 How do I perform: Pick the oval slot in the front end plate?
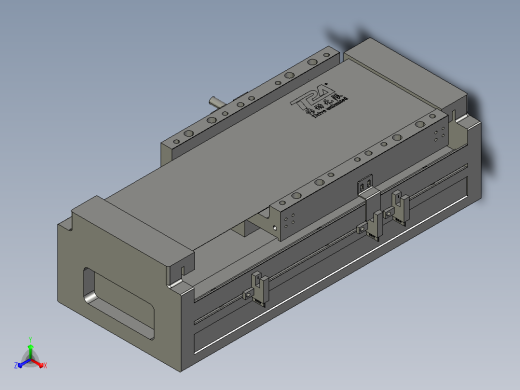point(119,303)
